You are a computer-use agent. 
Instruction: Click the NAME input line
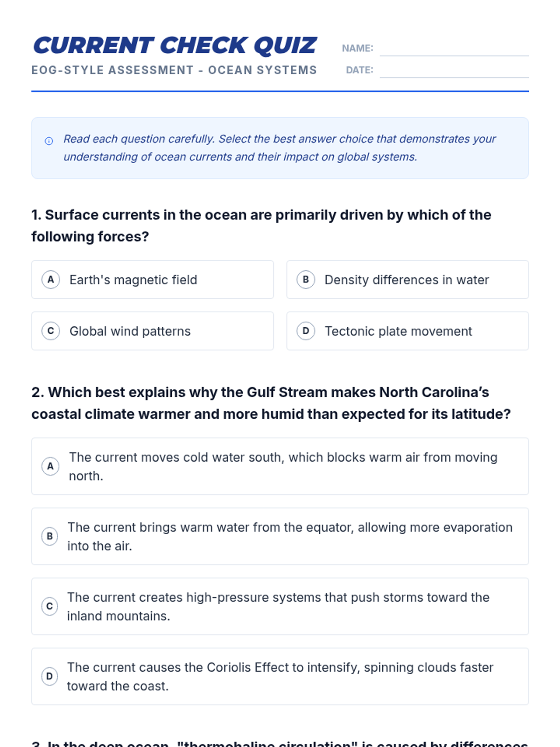click(454, 49)
